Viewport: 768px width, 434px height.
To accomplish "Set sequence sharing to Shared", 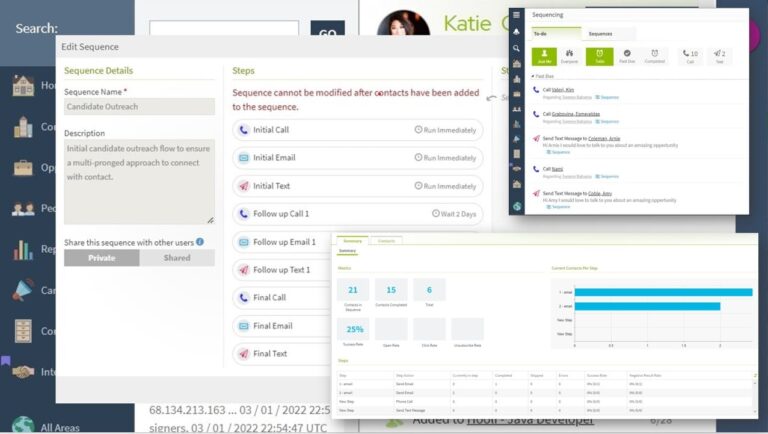I will pyautogui.click(x=177, y=258).
